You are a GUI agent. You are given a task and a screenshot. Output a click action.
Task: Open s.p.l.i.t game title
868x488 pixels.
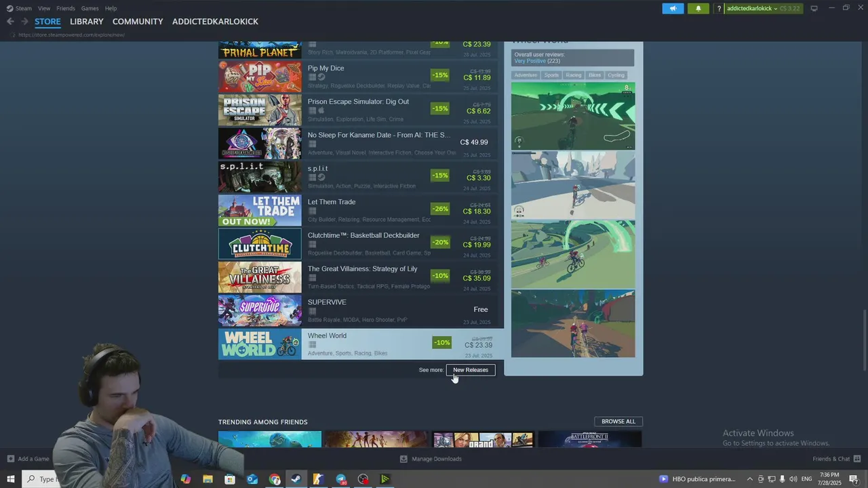click(x=317, y=169)
